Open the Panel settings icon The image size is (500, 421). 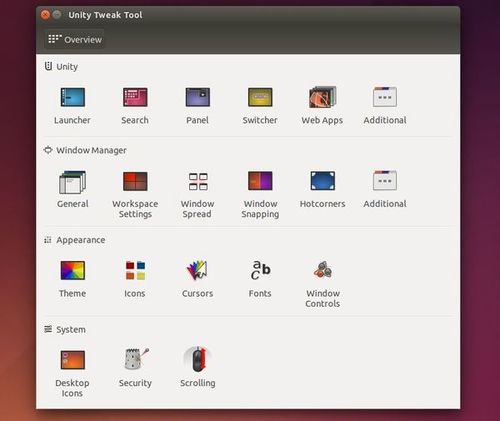point(198,97)
